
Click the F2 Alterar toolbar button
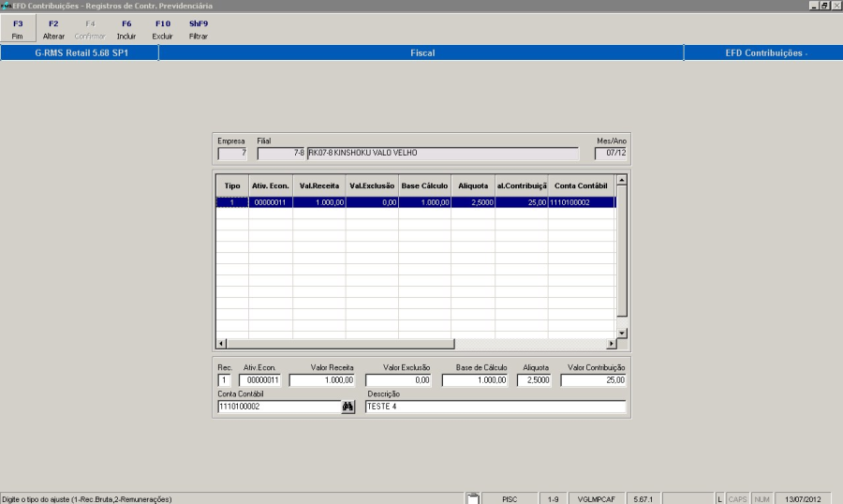[53, 29]
